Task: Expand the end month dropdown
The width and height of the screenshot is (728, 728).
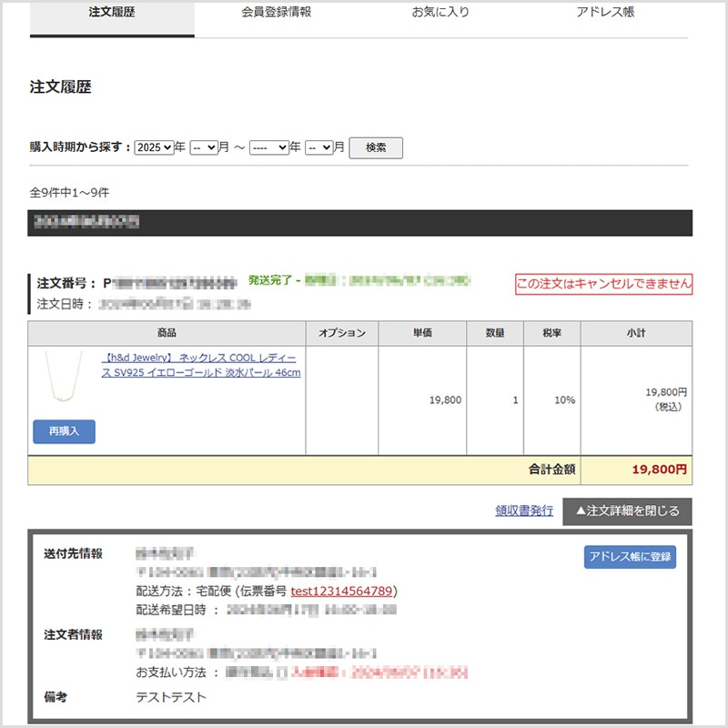Action: pyautogui.click(x=318, y=147)
